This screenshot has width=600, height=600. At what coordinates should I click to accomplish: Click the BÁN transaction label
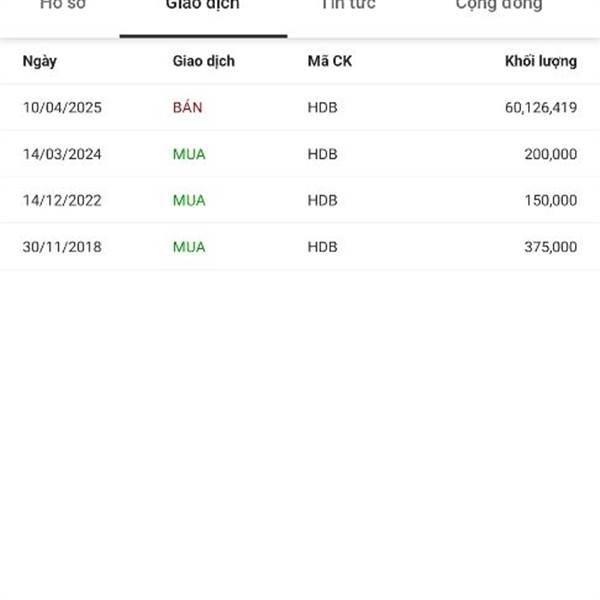(188, 107)
